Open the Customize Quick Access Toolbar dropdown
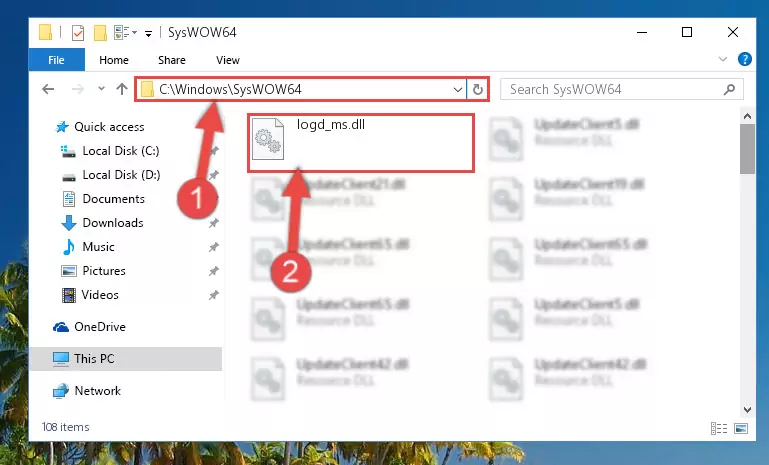The image size is (769, 465). coord(148,33)
